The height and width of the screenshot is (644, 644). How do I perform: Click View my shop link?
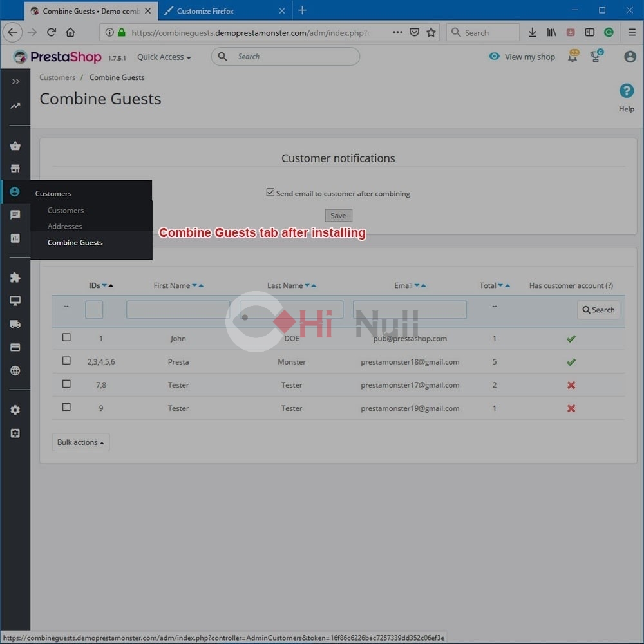tap(522, 57)
